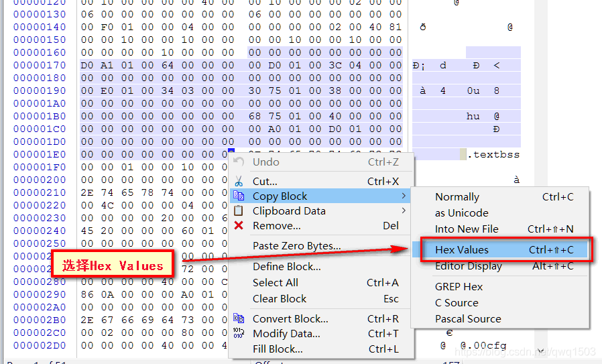Click the red X Remove icon
The image size is (602, 364).
coord(239,225)
